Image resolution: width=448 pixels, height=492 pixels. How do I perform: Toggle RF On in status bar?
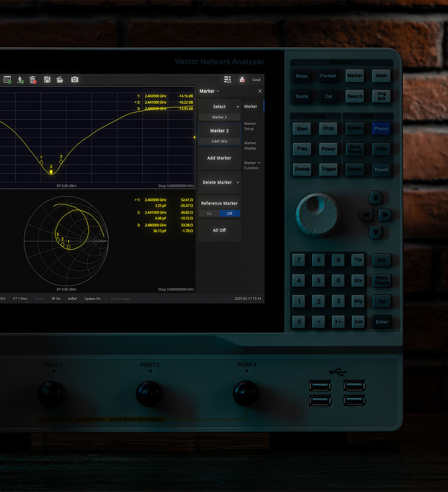click(x=56, y=299)
